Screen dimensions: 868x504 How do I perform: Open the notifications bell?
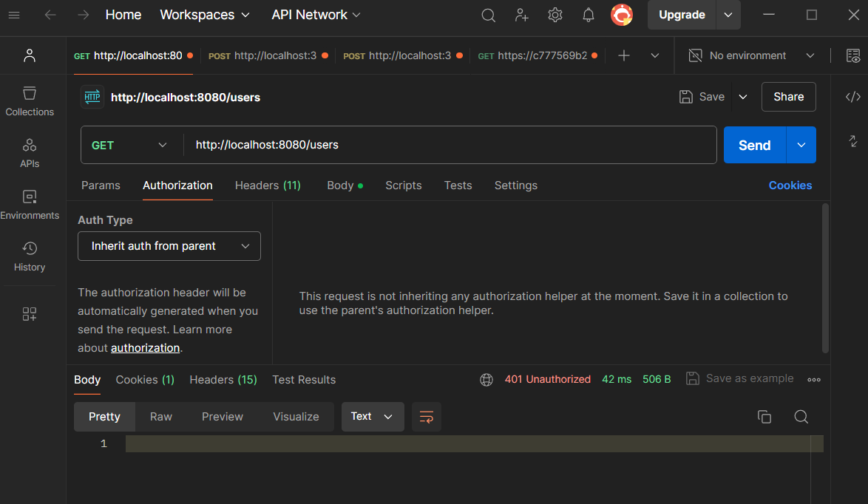(588, 15)
